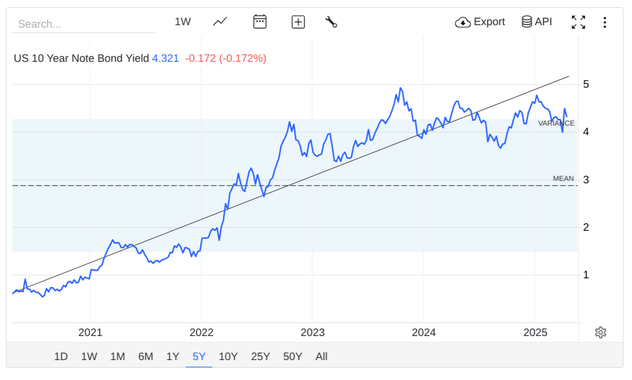Select the 25Y time range
Viewport: 632px width, 380px height.
pyautogui.click(x=260, y=357)
